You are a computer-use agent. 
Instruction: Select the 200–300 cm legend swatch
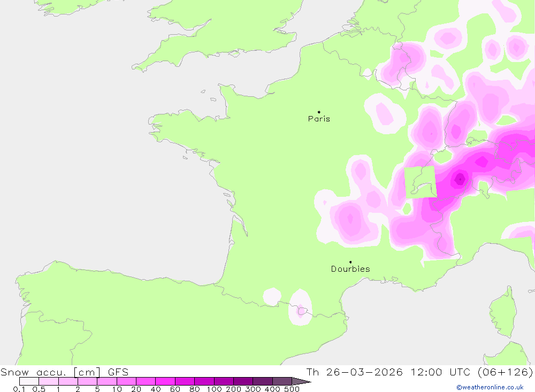(x=243, y=381)
